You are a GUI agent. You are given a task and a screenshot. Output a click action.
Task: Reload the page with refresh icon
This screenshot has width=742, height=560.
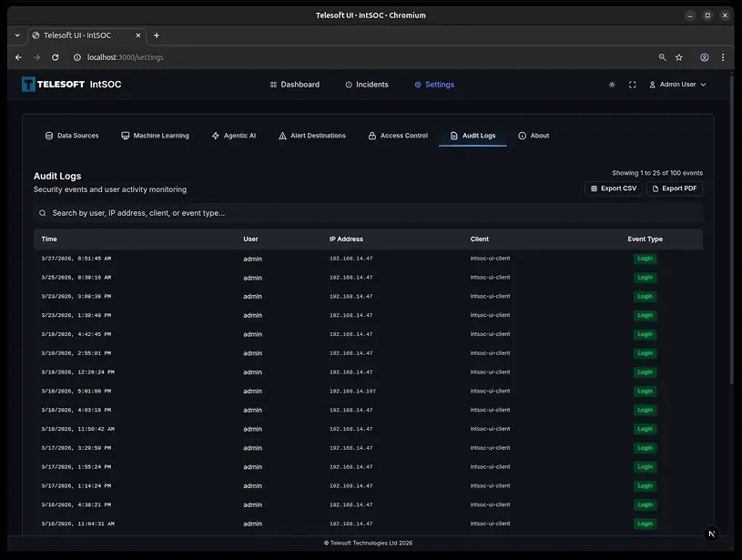click(x=56, y=57)
